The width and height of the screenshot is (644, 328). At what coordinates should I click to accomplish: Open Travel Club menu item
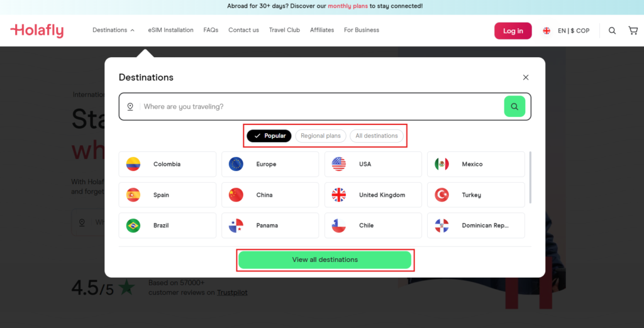click(284, 30)
